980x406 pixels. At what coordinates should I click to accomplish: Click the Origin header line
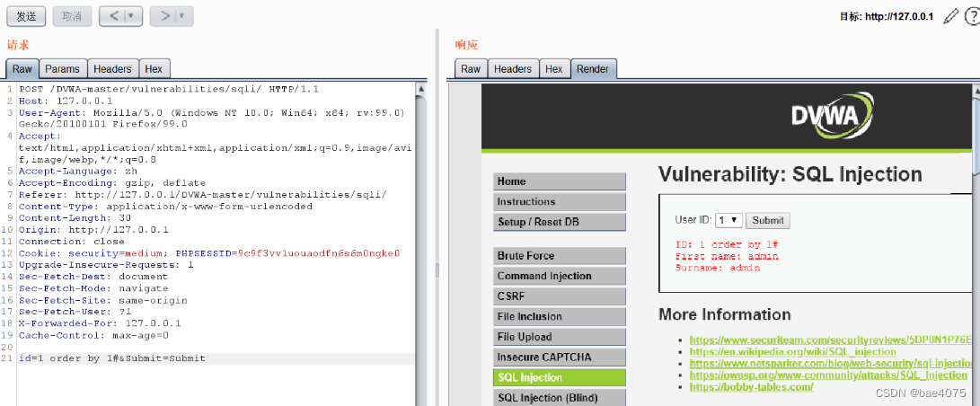(x=93, y=230)
